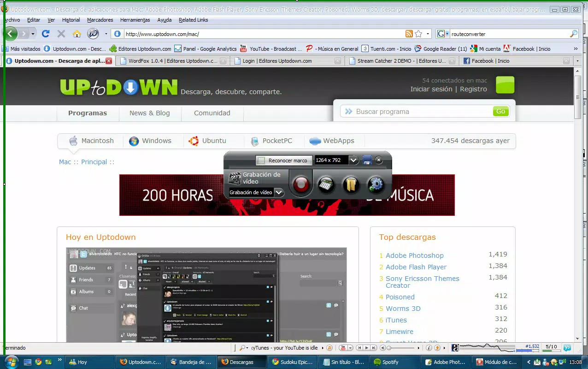588x369 pixels.
Task: Click the Programas site navigation tab
Action: pos(88,113)
